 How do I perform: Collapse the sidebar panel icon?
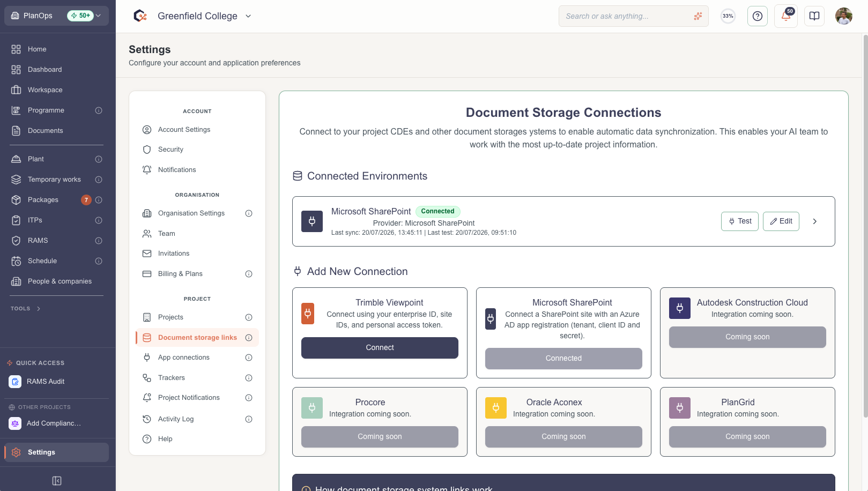coord(57,481)
